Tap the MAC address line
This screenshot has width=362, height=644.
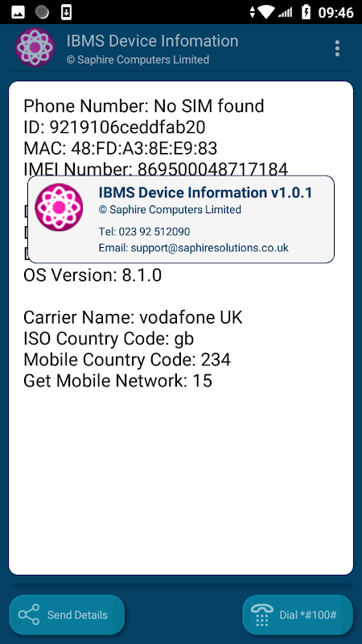(x=120, y=148)
